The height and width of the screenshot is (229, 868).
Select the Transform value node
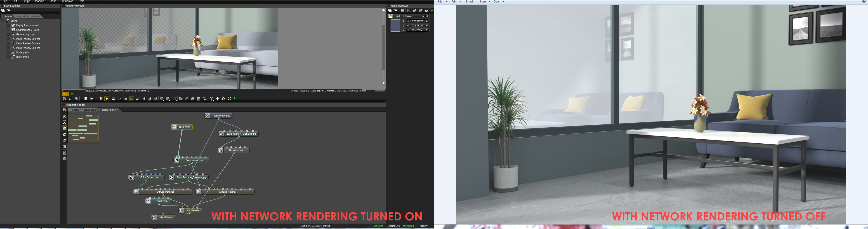[x=218, y=115]
